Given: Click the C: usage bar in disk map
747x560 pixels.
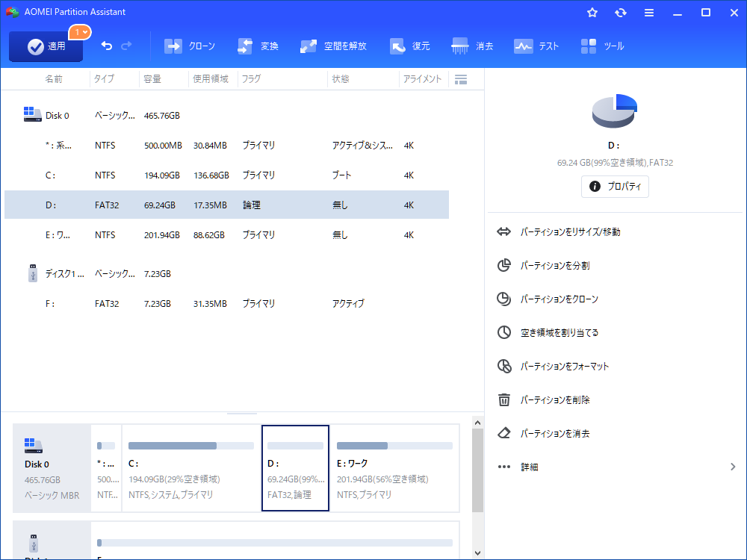Looking at the screenshot, I should tap(191, 446).
